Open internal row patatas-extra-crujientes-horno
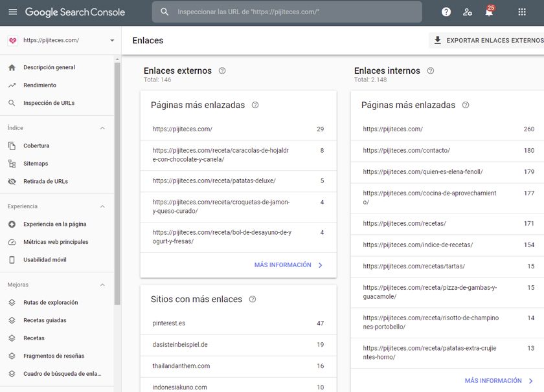The height and width of the screenshot is (392, 544). [448, 353]
